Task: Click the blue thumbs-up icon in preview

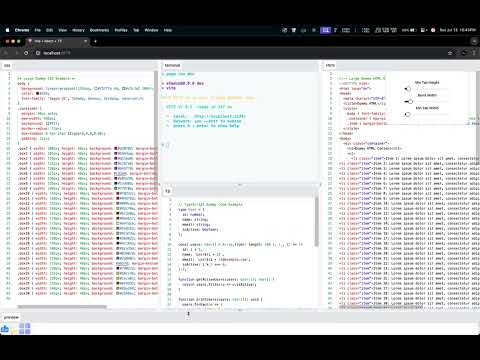Action: click(x=5, y=329)
